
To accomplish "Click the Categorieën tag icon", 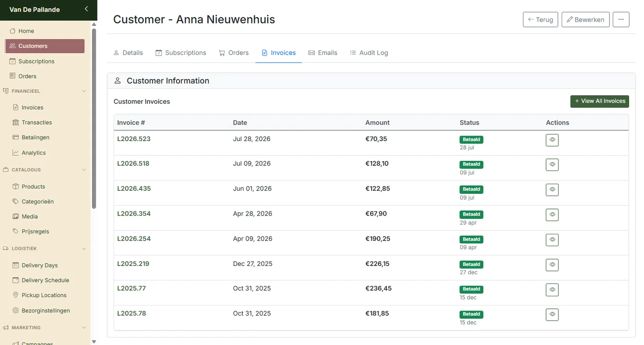I will 16,202.
